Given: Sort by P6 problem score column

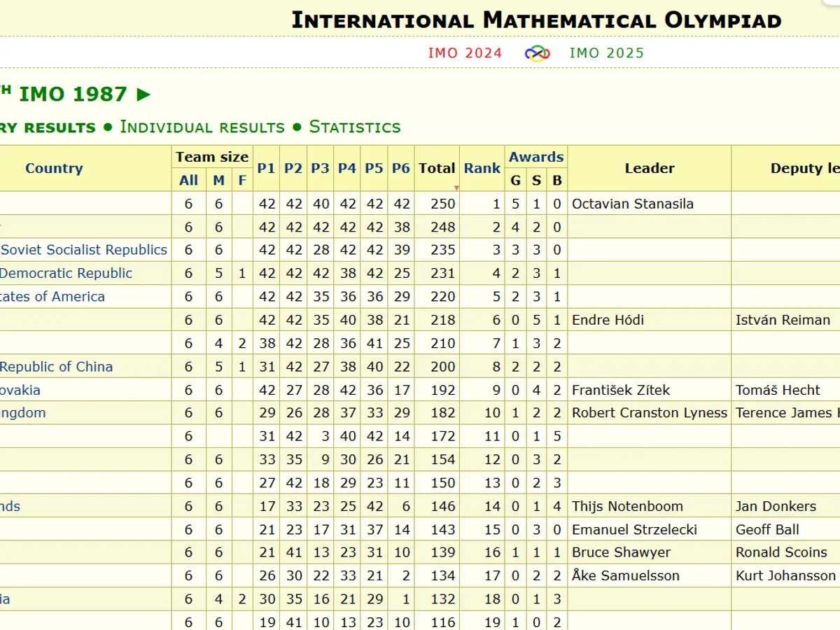Looking at the screenshot, I should click(401, 168).
